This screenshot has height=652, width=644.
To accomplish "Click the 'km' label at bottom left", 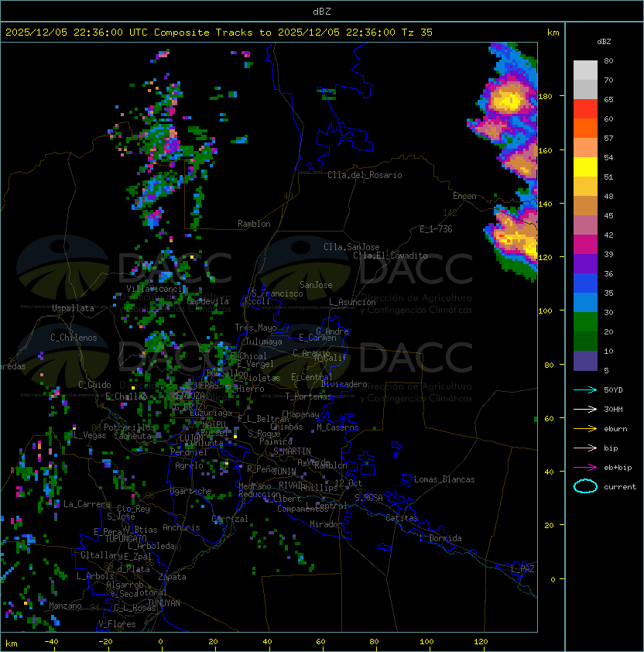I will (12, 643).
